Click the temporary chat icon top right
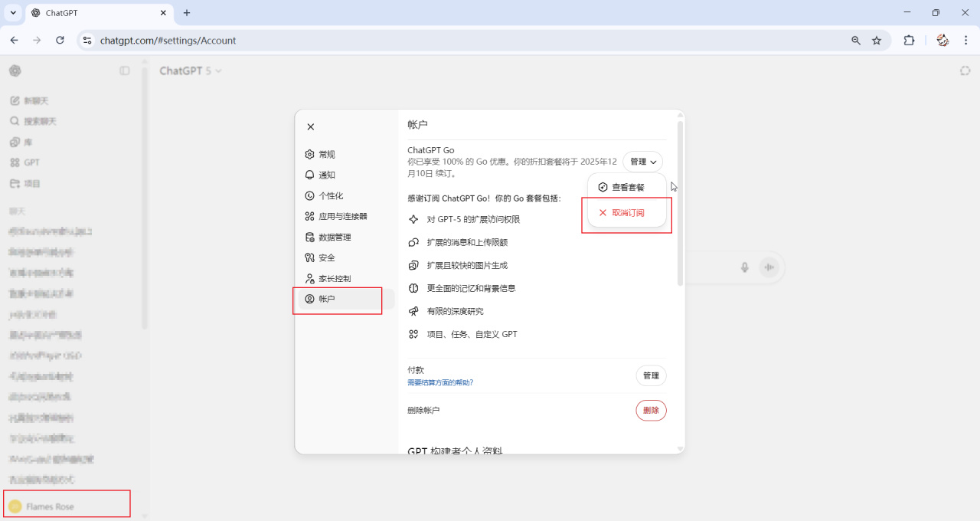Screen dimensions: 980x521 965,70
